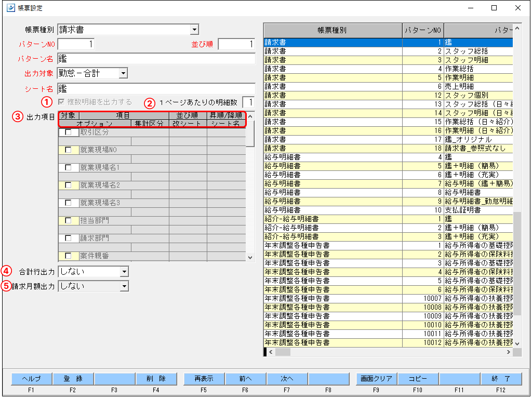Screen dimensions: 532x399
Task: Open the 帳票種別 dropdown showing 請求書
Action: pyautogui.click(x=194, y=30)
